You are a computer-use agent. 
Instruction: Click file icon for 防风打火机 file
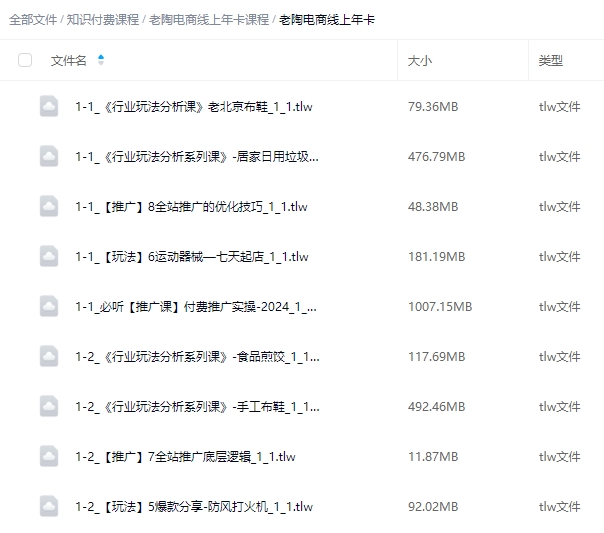(49, 507)
